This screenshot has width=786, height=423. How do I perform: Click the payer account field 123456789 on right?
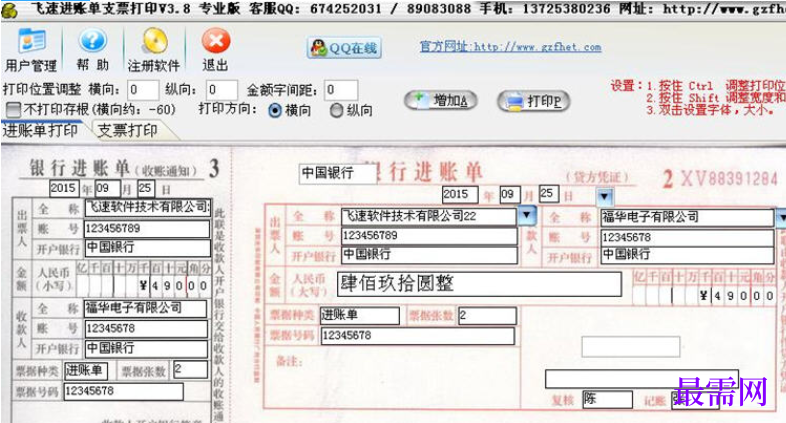point(429,236)
